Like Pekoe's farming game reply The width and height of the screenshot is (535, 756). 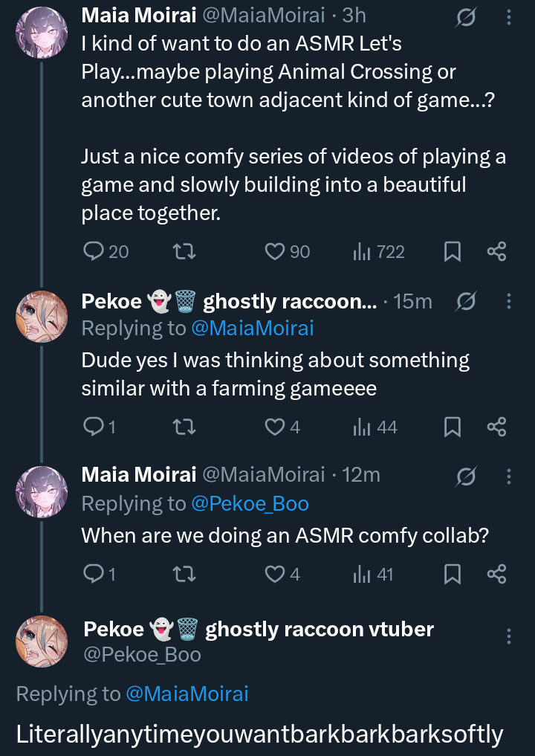click(276, 427)
